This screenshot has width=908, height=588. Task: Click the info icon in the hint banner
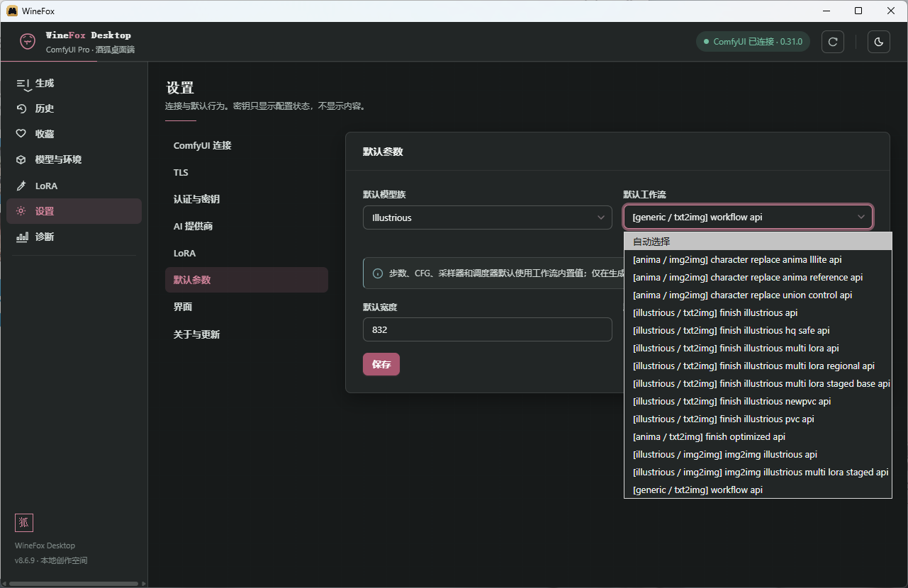point(378,273)
